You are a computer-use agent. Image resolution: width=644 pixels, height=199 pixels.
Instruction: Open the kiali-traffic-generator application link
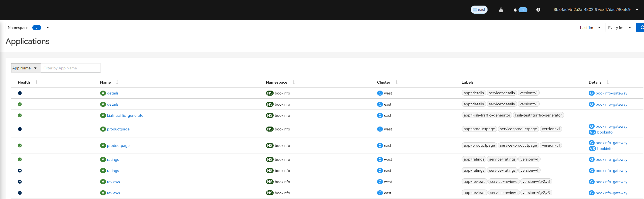tap(126, 116)
